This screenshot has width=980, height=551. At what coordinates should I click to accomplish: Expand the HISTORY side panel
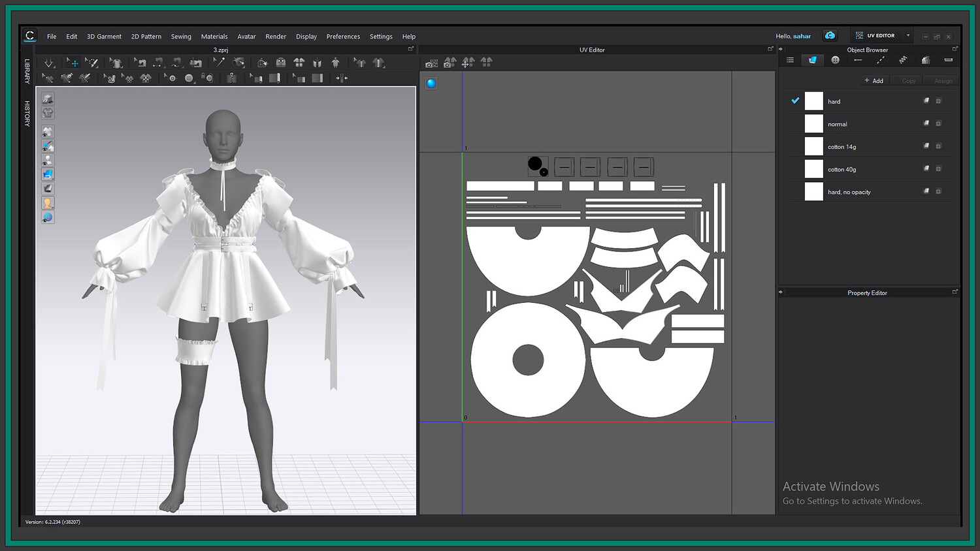(27, 113)
